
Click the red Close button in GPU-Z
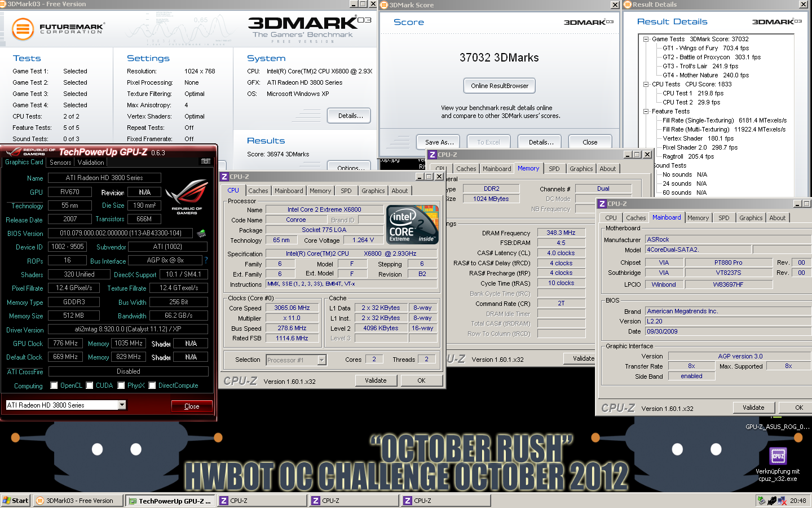pos(192,406)
